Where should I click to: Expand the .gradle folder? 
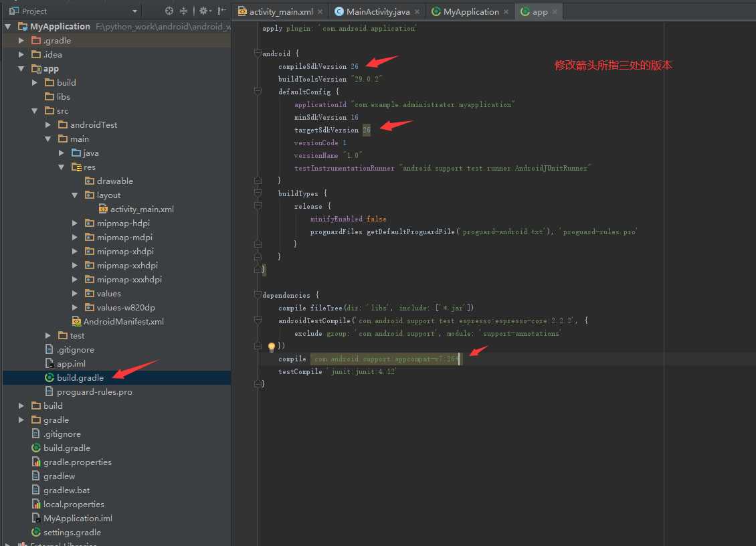pyautogui.click(x=21, y=41)
